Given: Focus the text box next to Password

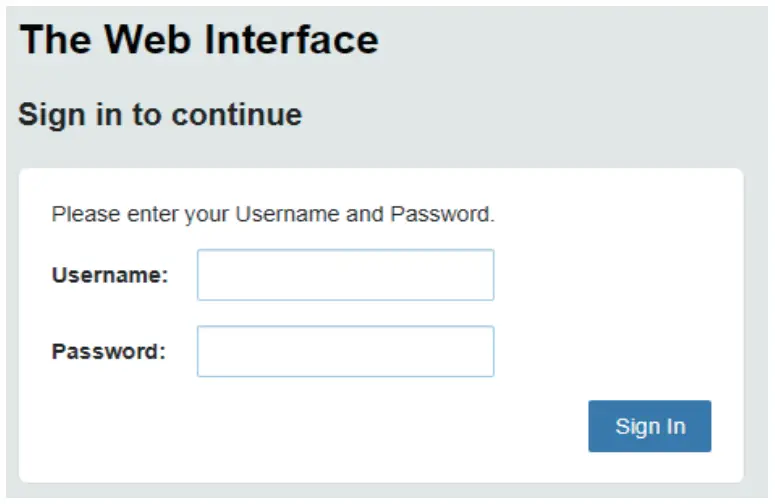Looking at the screenshot, I should tap(345, 351).
